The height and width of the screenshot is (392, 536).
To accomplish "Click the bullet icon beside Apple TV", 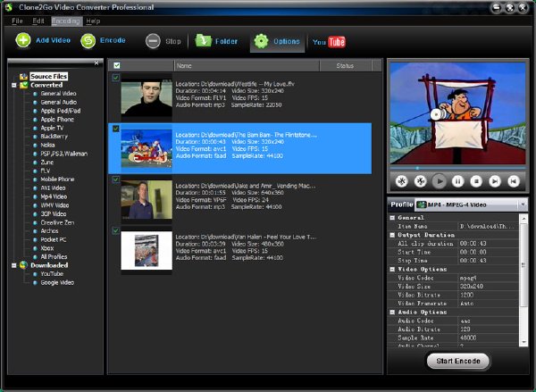I will click(x=35, y=129).
